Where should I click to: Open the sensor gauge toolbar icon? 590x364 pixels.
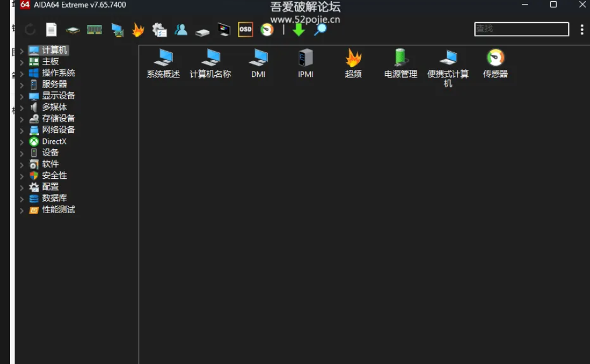pos(267,30)
